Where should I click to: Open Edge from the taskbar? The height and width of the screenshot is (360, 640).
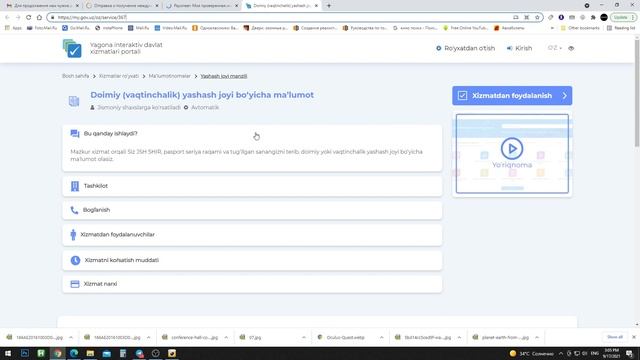[74, 353]
